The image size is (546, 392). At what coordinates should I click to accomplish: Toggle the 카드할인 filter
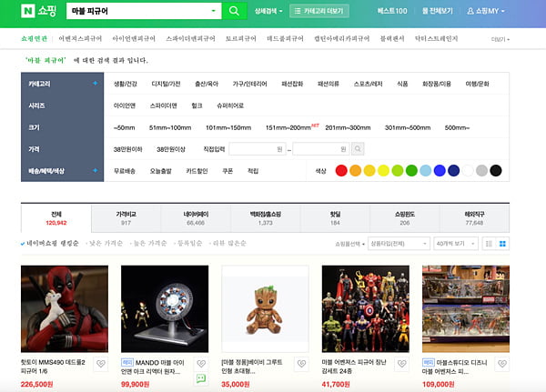click(197, 171)
